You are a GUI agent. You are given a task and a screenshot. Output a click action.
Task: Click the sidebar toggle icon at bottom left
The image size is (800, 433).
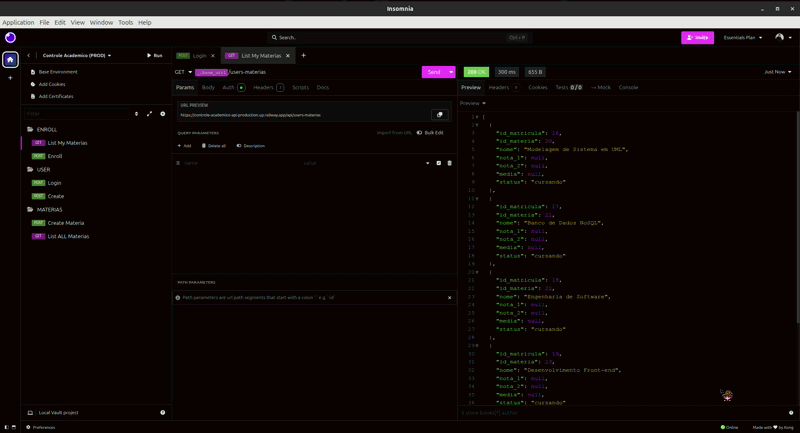[7, 427]
